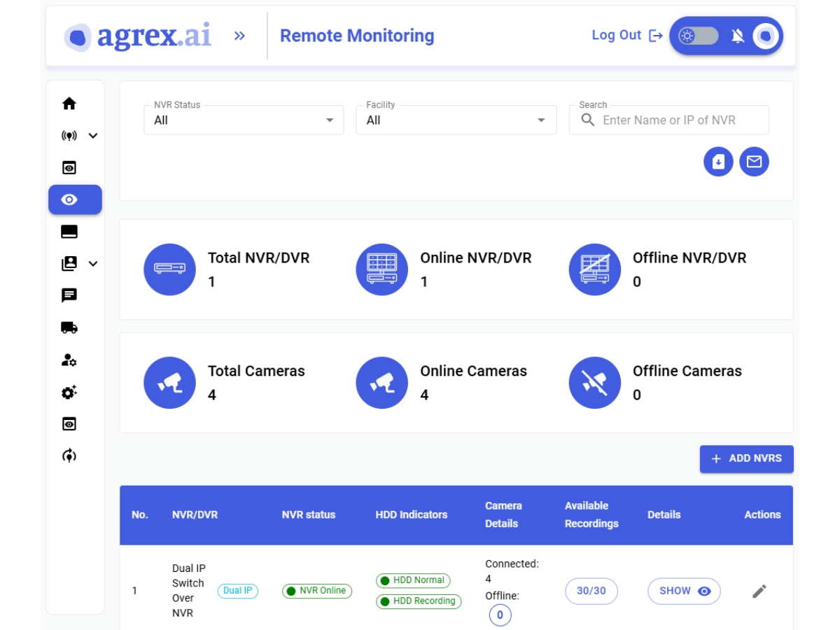Click the Total NVR/DVR icon
The image size is (840, 630).
point(169,269)
